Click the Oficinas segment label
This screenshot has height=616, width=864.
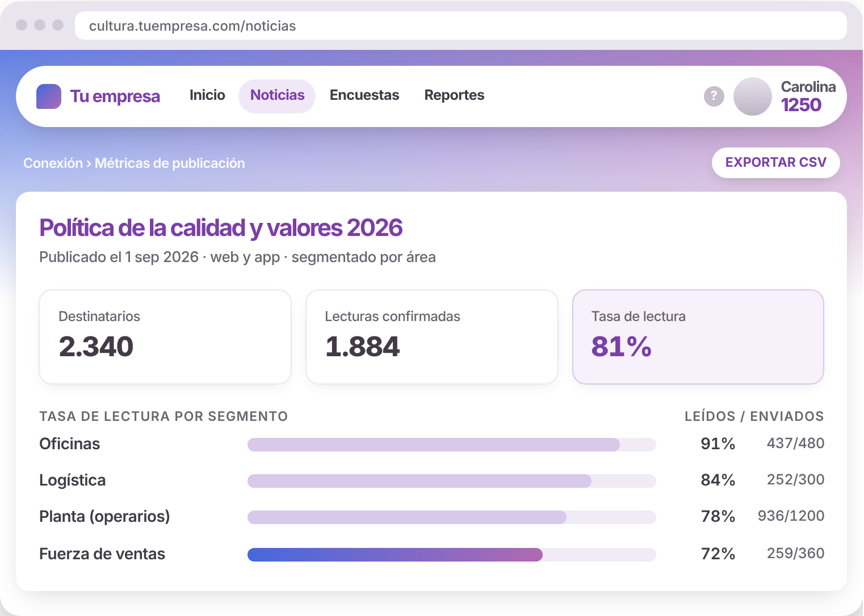70,444
